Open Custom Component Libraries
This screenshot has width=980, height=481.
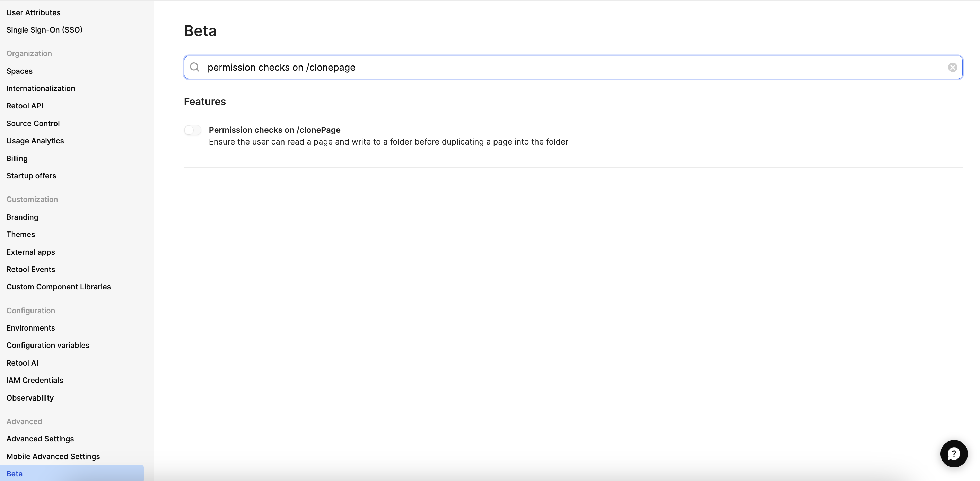[x=59, y=287]
